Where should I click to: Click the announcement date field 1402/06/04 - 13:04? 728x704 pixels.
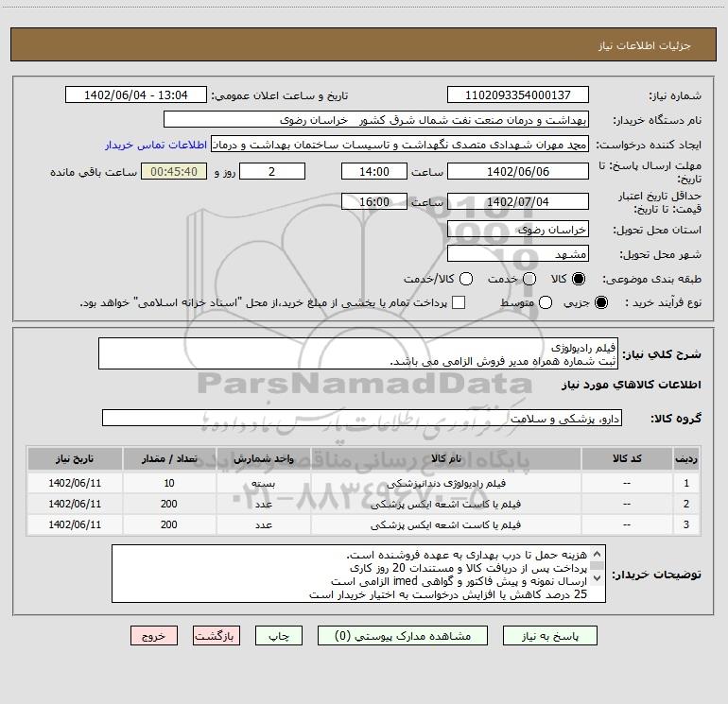(x=136, y=94)
